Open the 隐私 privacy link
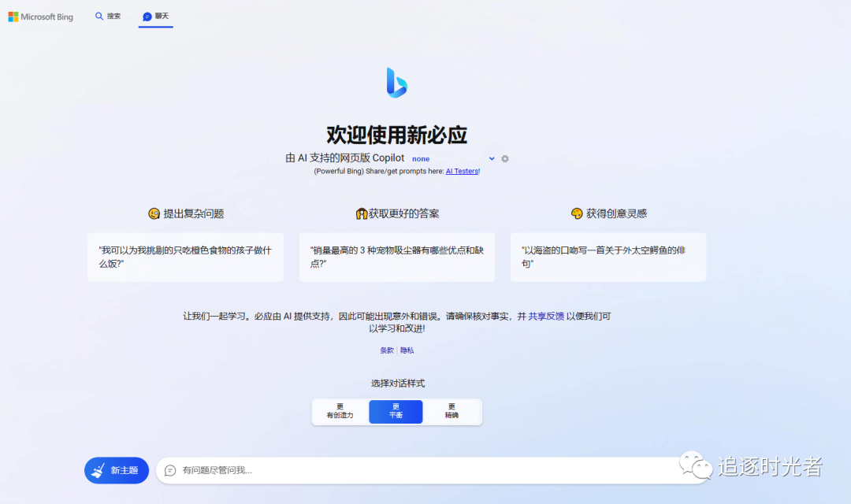 tap(407, 350)
